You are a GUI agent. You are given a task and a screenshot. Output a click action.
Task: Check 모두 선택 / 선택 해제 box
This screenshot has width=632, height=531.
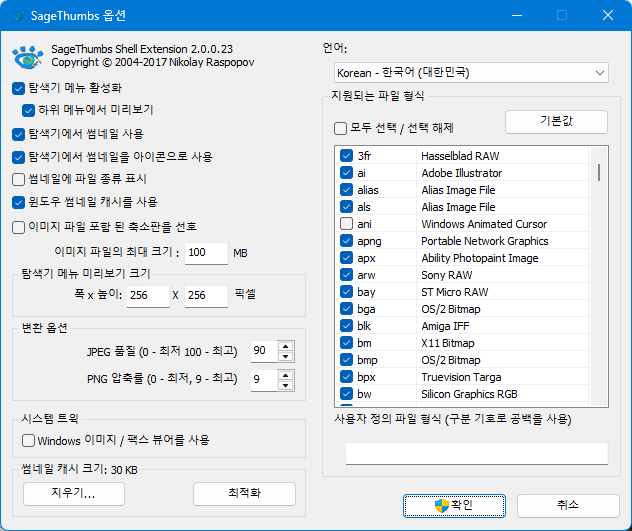pos(341,129)
